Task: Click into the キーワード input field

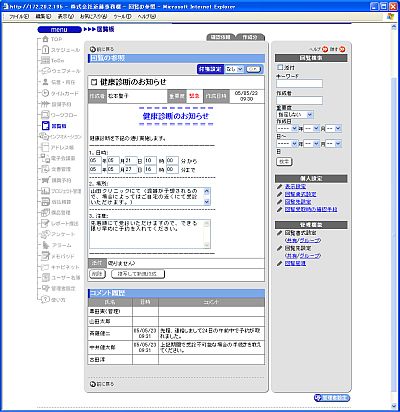Action: [299, 83]
